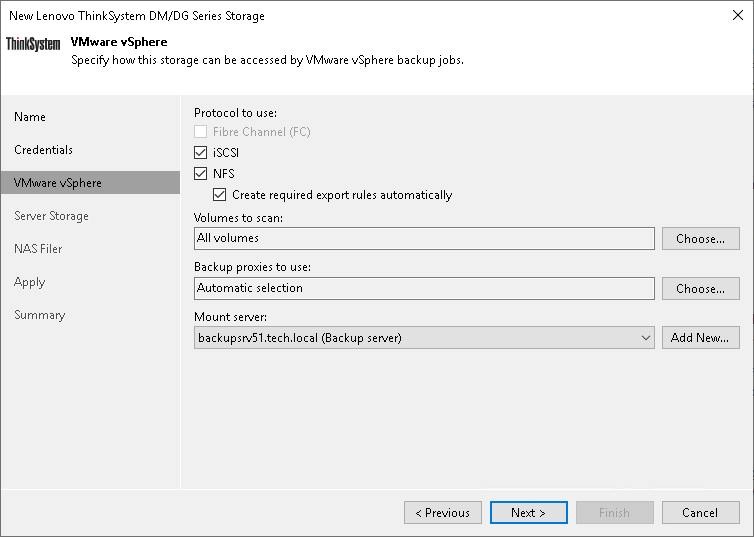
Task: Proceed with the Next button
Action: click(528, 512)
